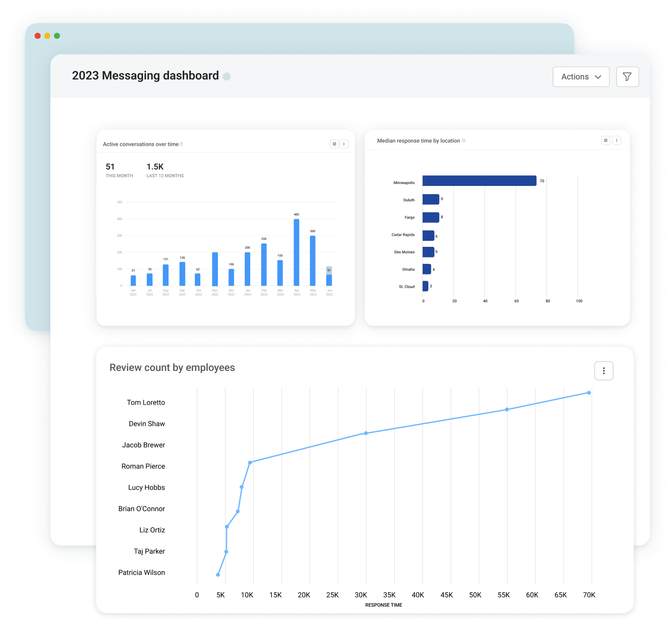Click the Review count by employees heading
The image size is (672, 621).
click(172, 367)
